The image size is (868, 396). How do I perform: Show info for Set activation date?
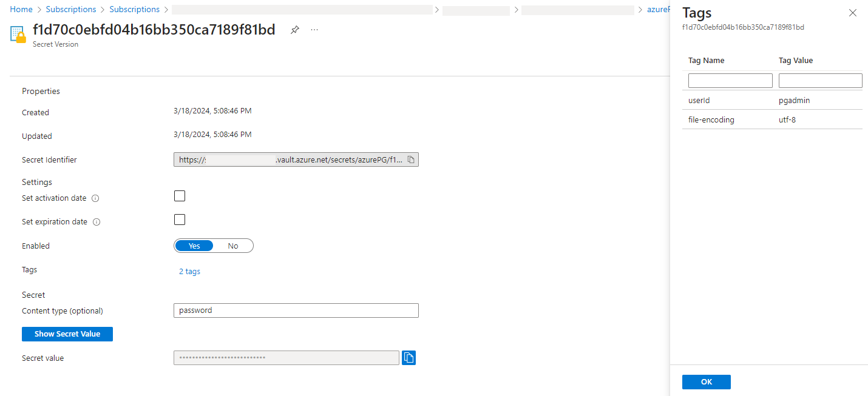pyautogui.click(x=95, y=198)
